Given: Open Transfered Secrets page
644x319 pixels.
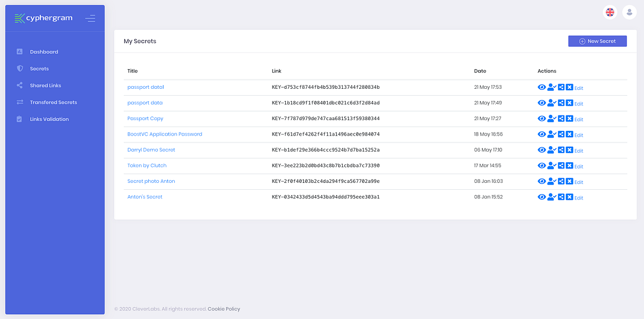Looking at the screenshot, I should [55, 102].
